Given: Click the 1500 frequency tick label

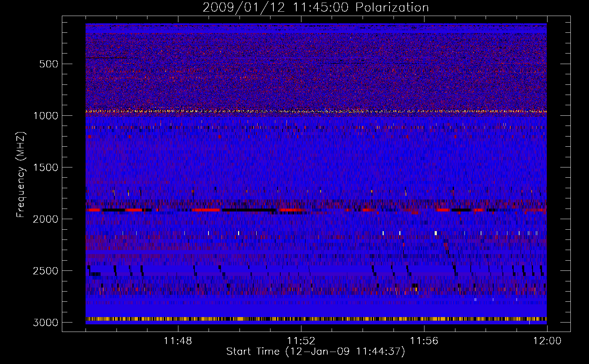Looking at the screenshot, I should (x=46, y=167).
